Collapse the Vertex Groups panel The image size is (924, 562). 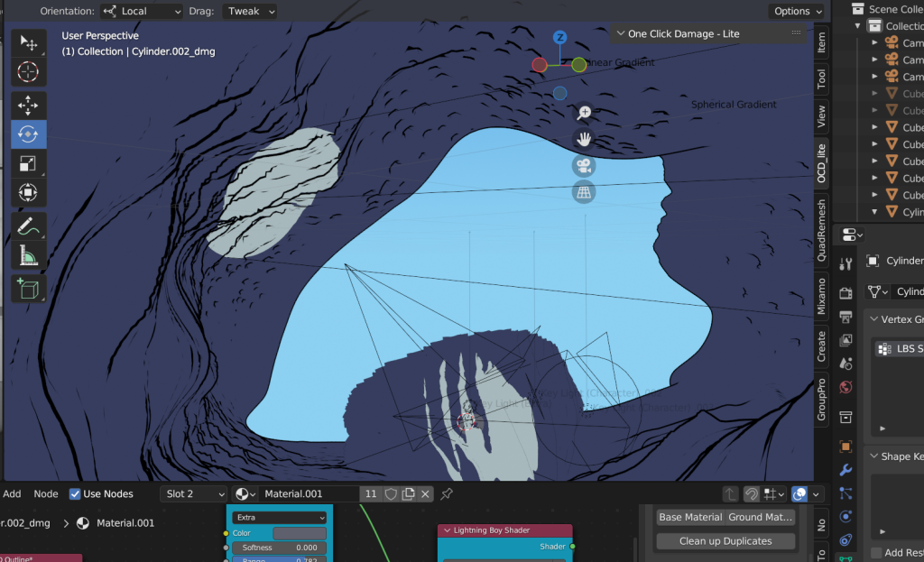(873, 318)
